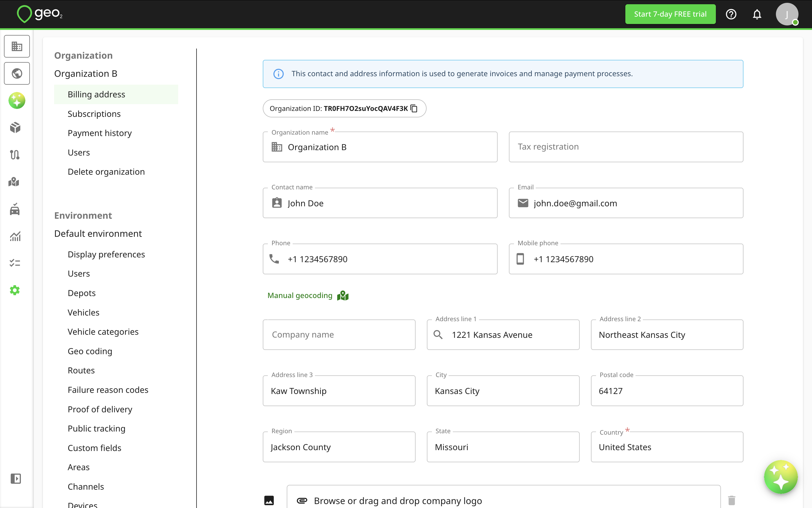Open the green settings gear icon
The image size is (812, 508).
point(15,290)
